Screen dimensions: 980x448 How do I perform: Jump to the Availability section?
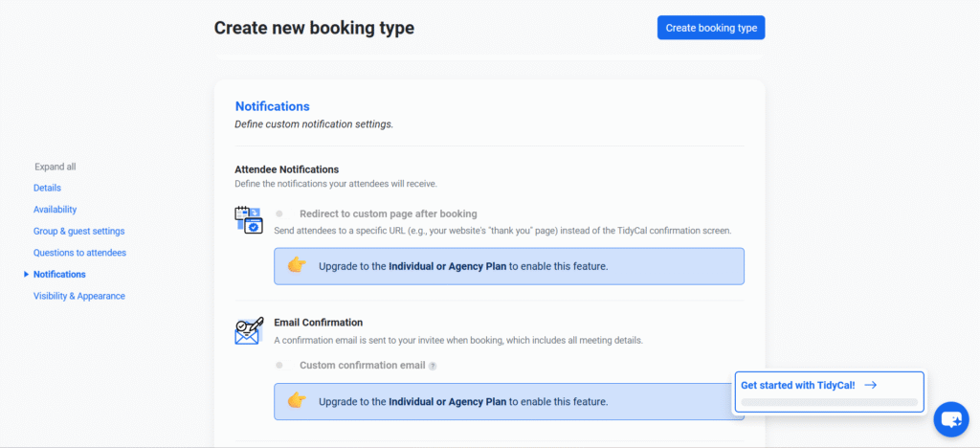click(55, 209)
